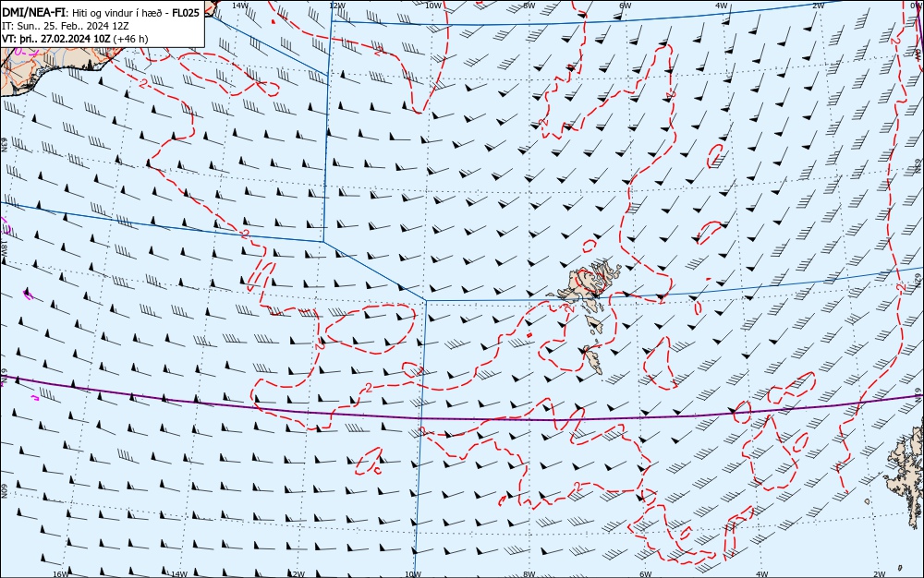This screenshot has width=924, height=578.
Task: Click the 'DMI/NEA-FI' chart title text
Action: [33, 12]
